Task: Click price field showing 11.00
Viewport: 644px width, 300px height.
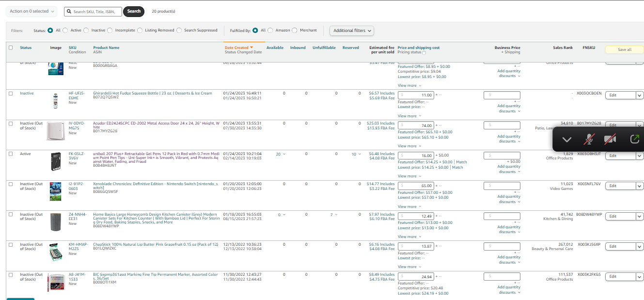Action: pos(416,95)
